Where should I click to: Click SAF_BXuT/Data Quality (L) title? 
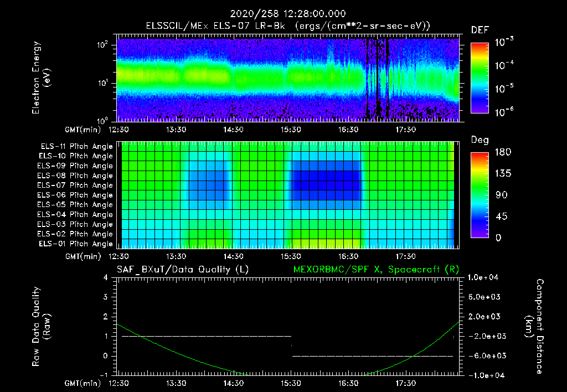(183, 270)
